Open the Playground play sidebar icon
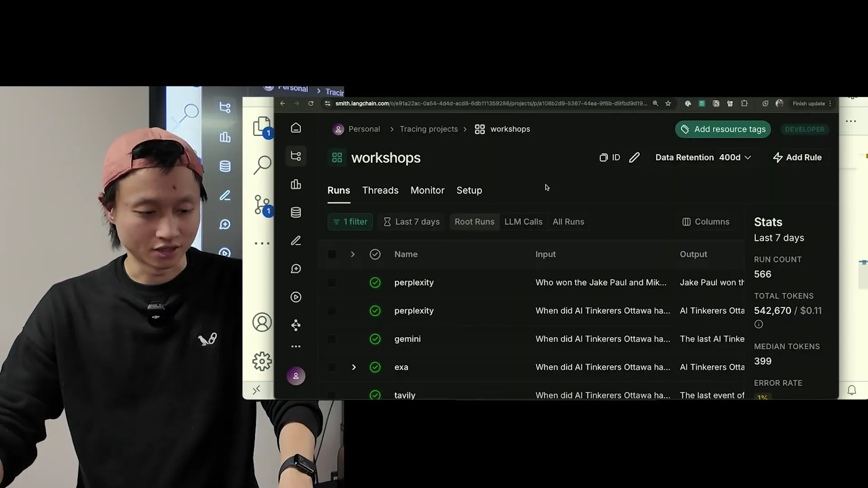 (296, 297)
